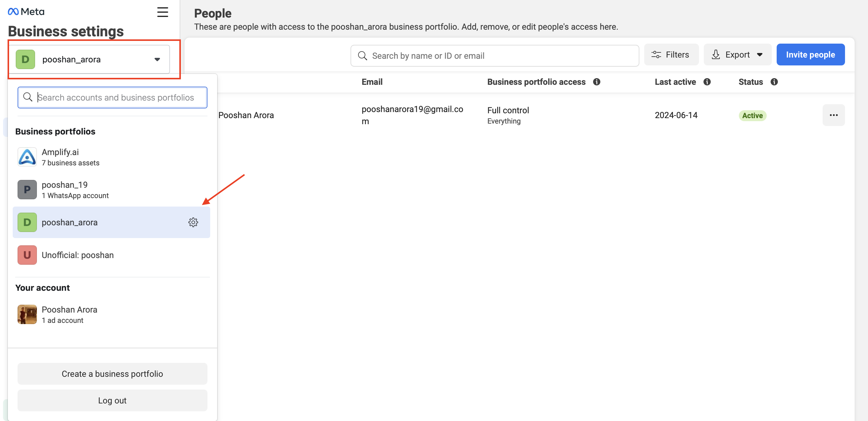This screenshot has height=421, width=868.
Task: Click info icon beside Business portfolio access
Action: tap(596, 82)
